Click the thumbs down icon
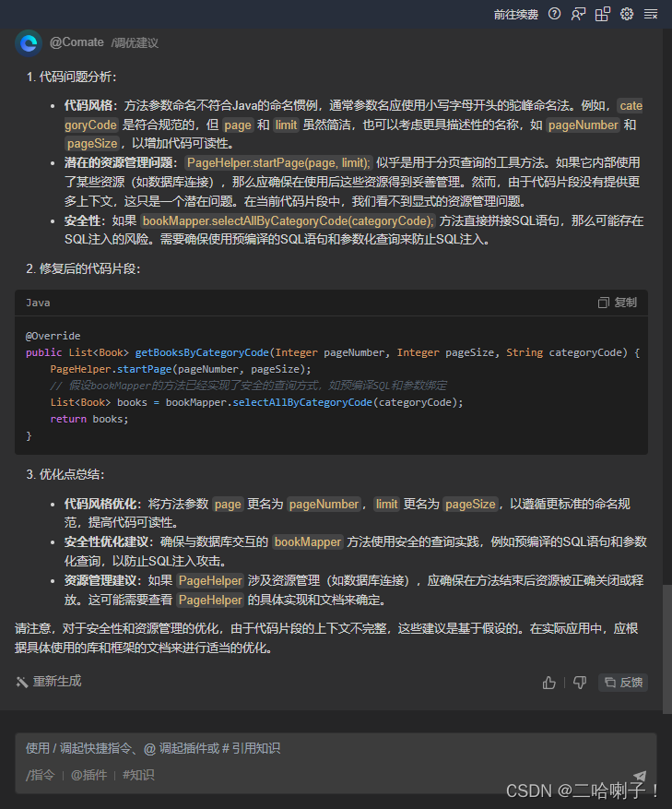 [580, 683]
